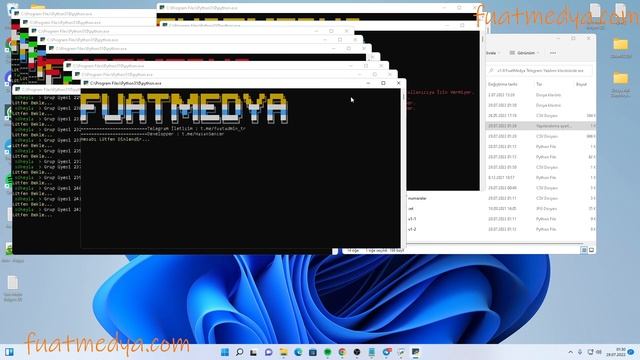Open Sırala dropdown in File Explorer
The width and height of the screenshot is (640, 360).
tap(493, 53)
